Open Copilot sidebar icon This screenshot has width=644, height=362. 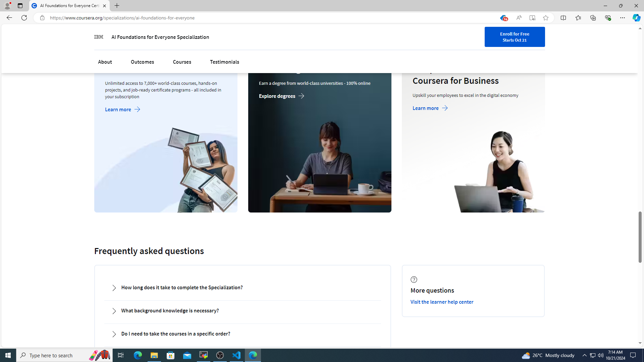coord(636,18)
